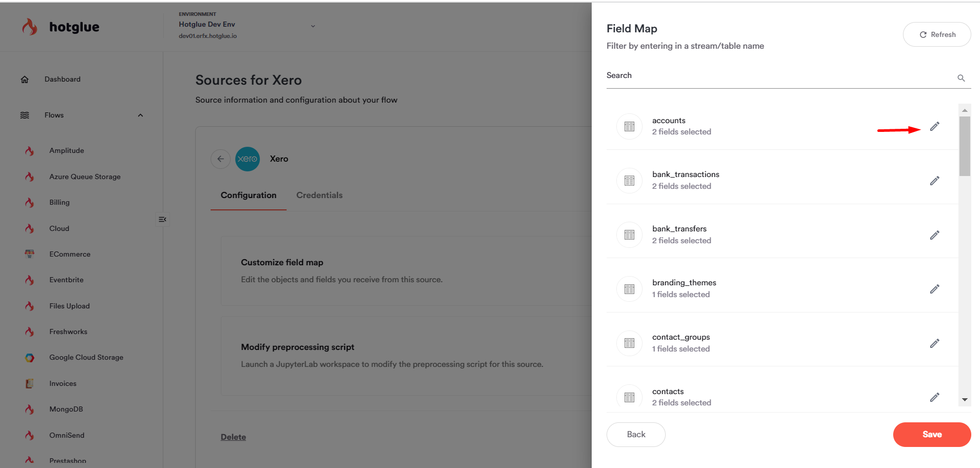
Task: Select the bank_transactions stream name
Action: coord(686,174)
